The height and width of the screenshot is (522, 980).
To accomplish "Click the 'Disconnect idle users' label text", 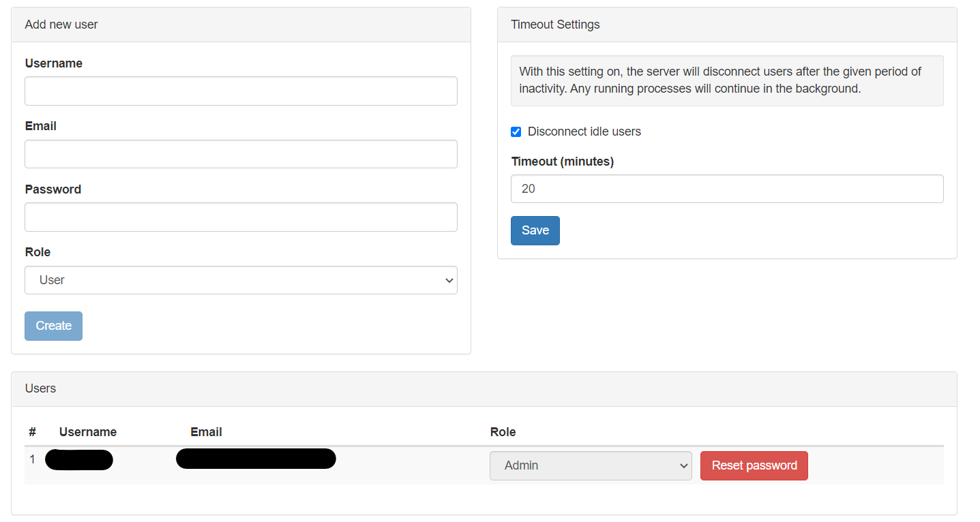I will [x=584, y=132].
